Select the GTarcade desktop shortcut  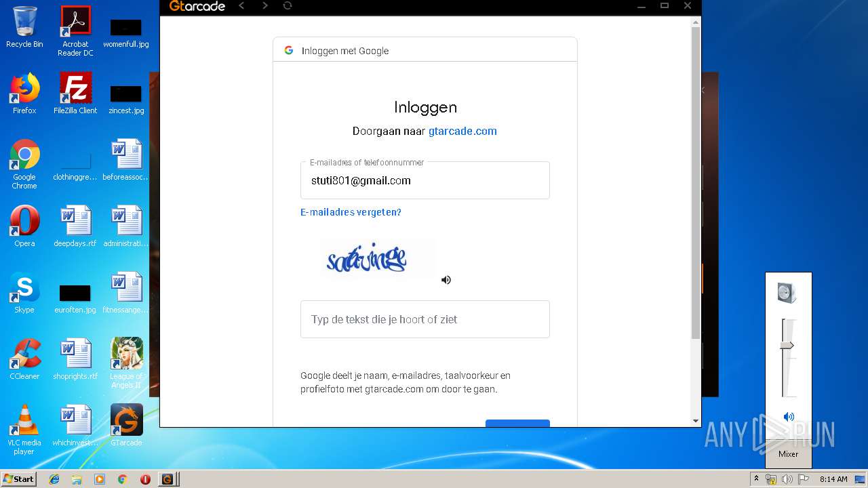click(x=126, y=426)
